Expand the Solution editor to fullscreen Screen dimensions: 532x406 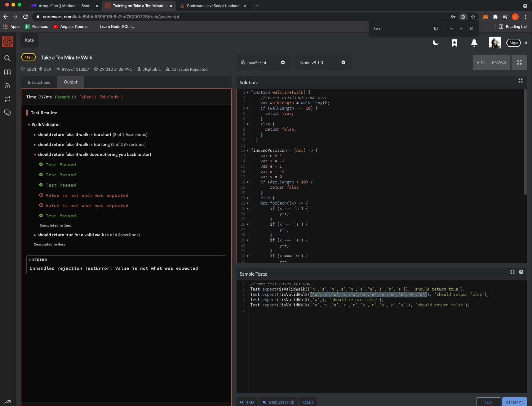click(x=521, y=81)
